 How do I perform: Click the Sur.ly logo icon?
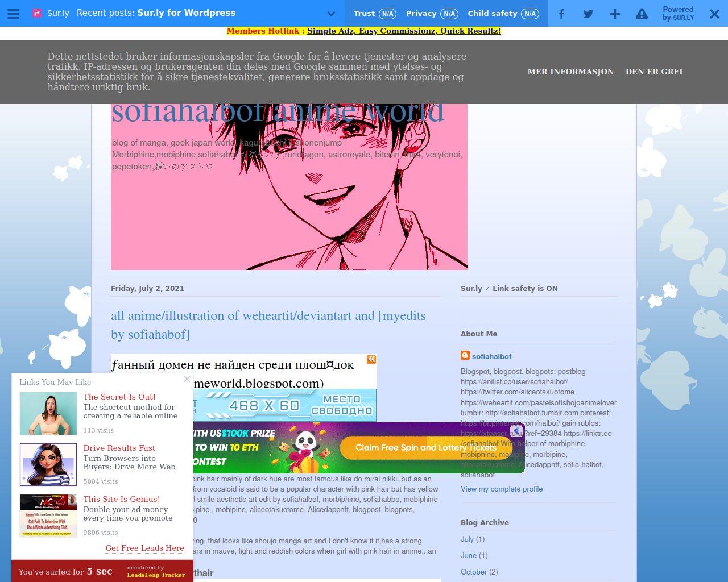point(38,13)
